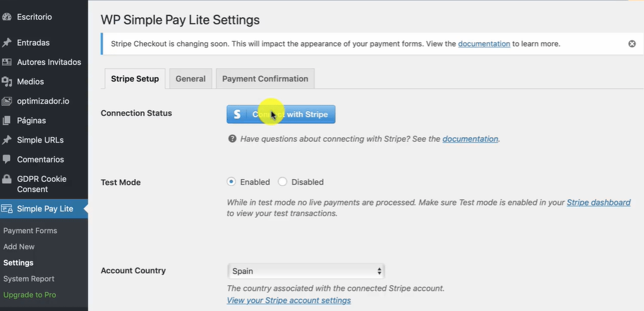Switch to the General tab

click(190, 79)
